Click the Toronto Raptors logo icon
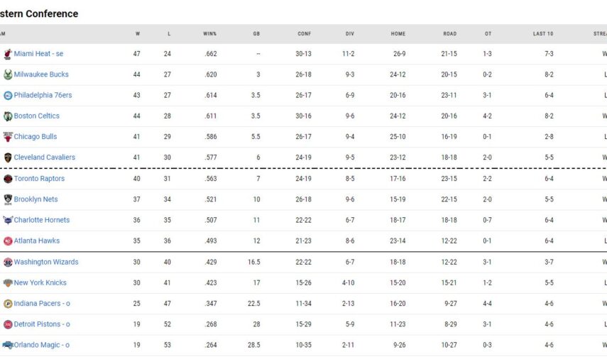 (x=8, y=179)
